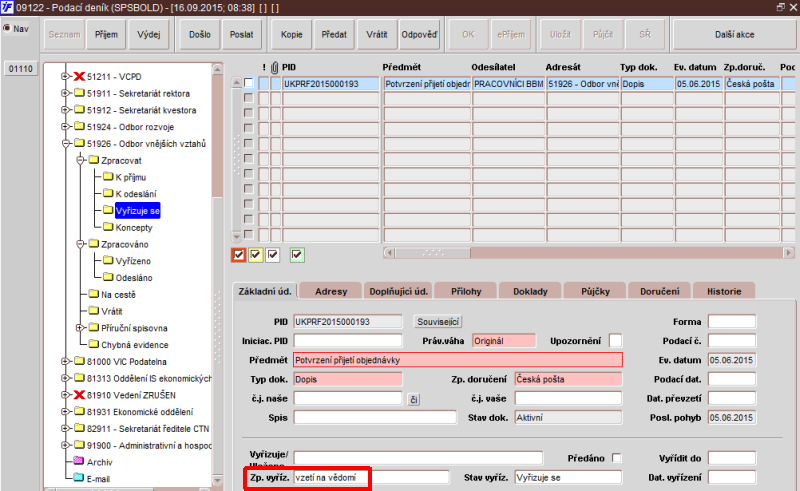Click the Výdej toolbar button
The height and width of the screenshot is (491, 800).
(148, 34)
